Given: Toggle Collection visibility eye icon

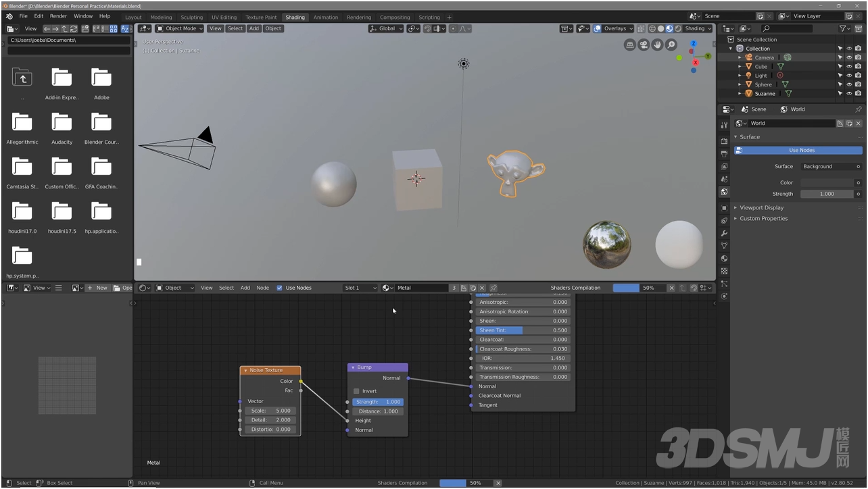Looking at the screenshot, I should coord(849,49).
